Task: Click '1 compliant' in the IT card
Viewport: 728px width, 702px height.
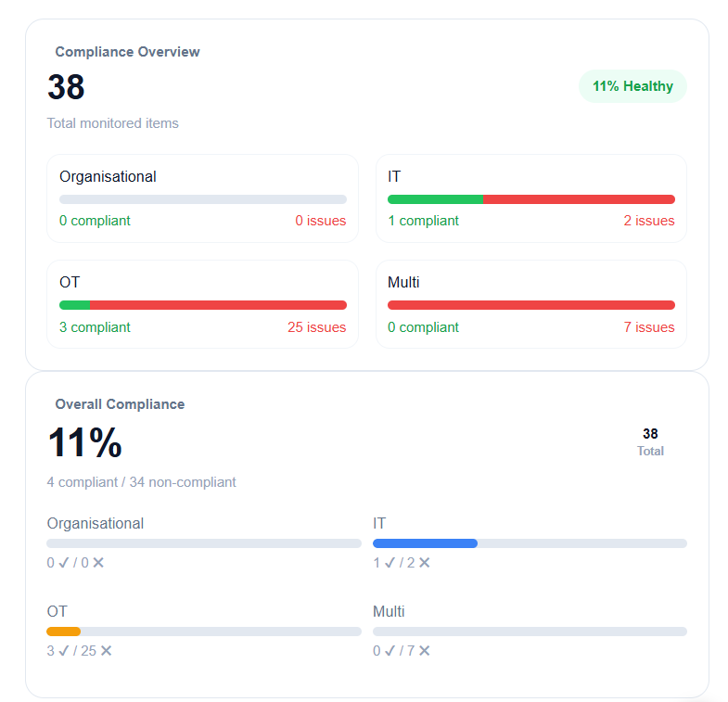Action: tap(424, 221)
